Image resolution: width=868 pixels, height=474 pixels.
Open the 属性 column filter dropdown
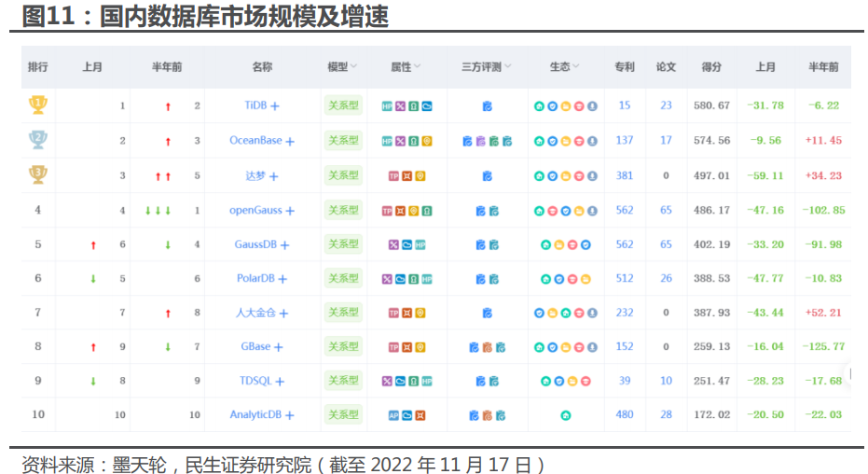[x=418, y=66]
